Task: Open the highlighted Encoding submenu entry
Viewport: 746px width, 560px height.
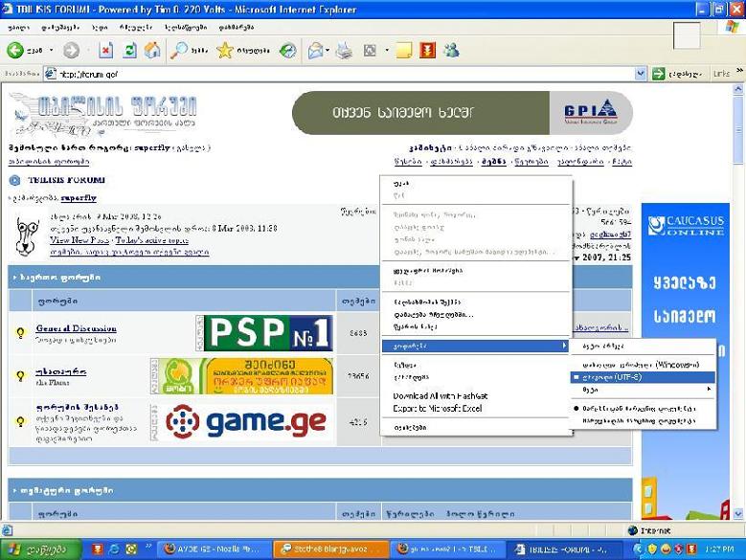Action: pos(475,346)
